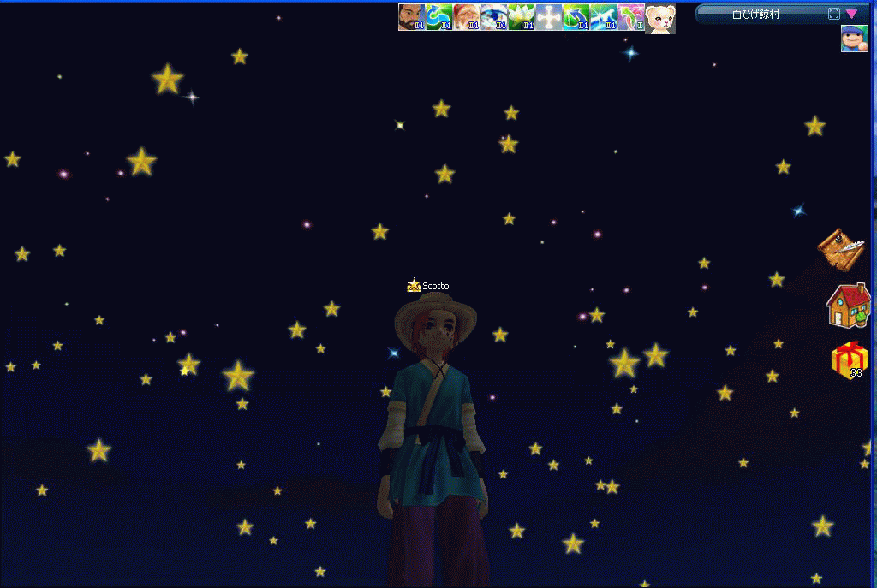Select the white lotus flower buff icon

coord(521,17)
